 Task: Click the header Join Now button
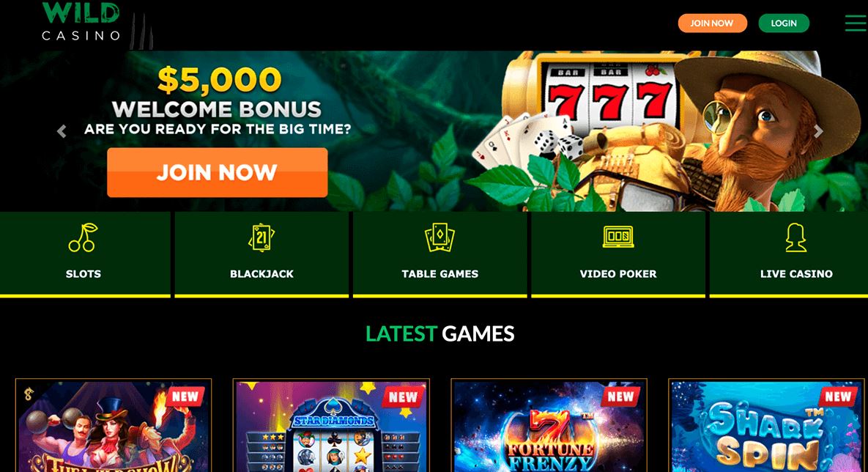713,23
